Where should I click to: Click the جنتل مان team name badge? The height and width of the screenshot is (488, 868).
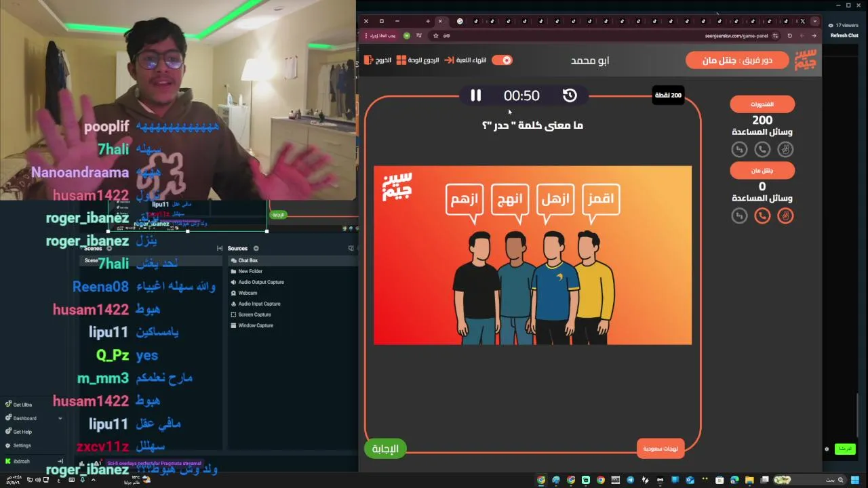click(762, 171)
